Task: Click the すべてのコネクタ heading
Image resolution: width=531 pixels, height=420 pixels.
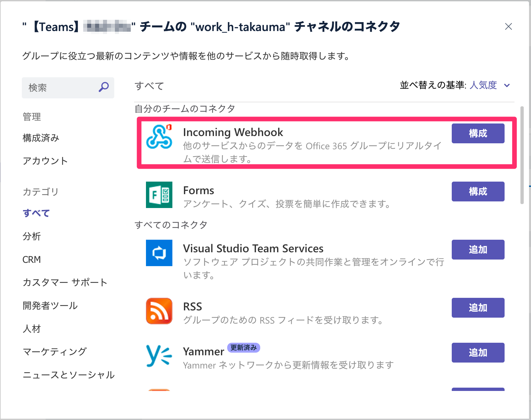Action: tap(171, 225)
